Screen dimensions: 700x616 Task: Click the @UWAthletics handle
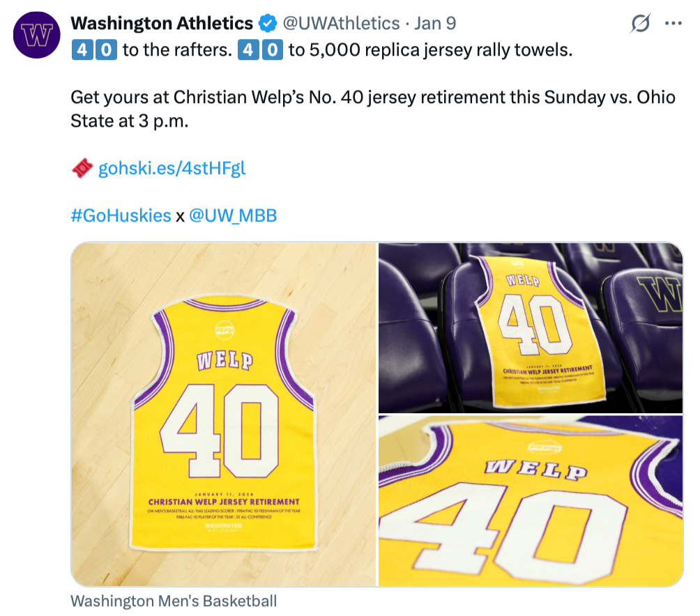click(340, 24)
